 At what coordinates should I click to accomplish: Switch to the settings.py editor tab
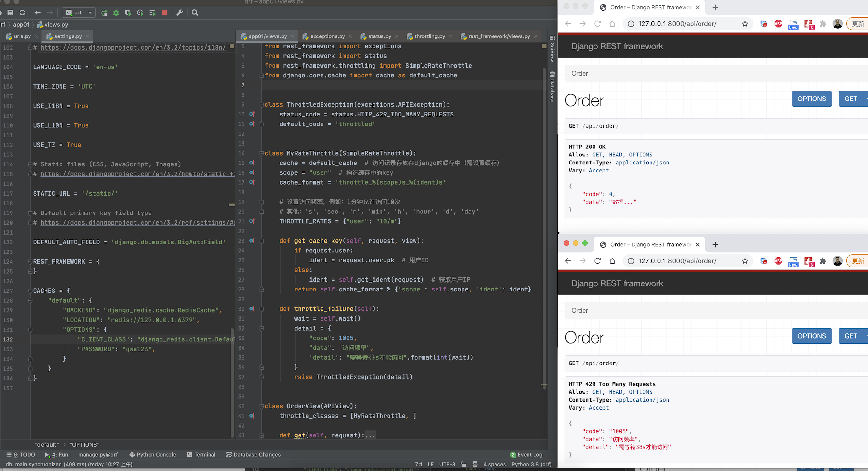[x=68, y=36]
